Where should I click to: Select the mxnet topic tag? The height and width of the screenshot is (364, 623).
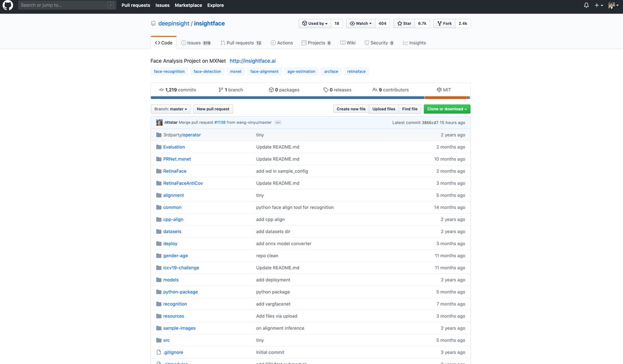[236, 72]
